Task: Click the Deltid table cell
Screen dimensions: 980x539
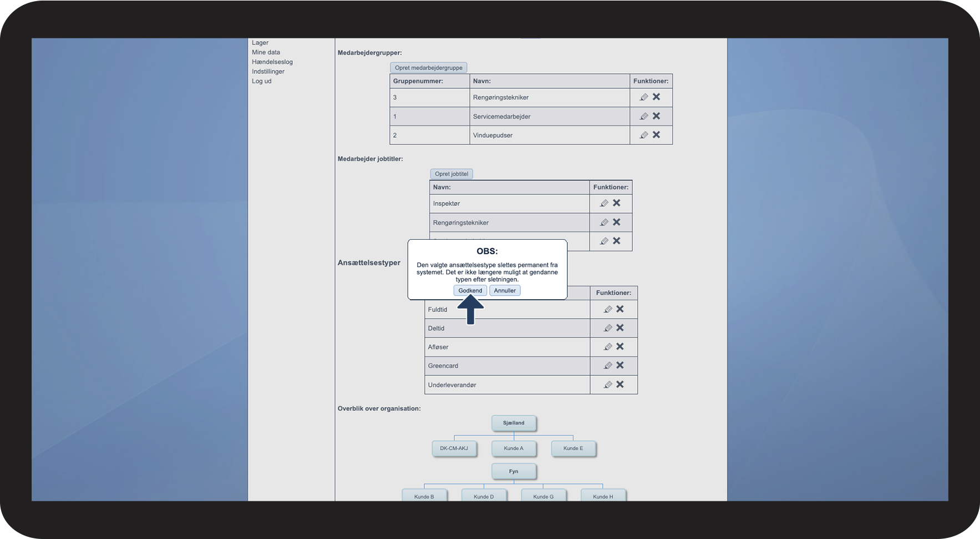Action: pos(507,328)
